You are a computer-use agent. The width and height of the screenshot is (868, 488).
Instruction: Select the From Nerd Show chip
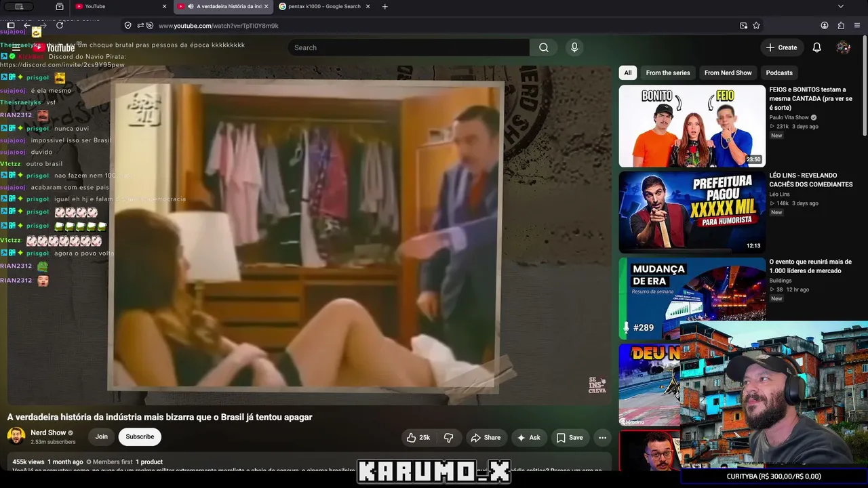728,73
